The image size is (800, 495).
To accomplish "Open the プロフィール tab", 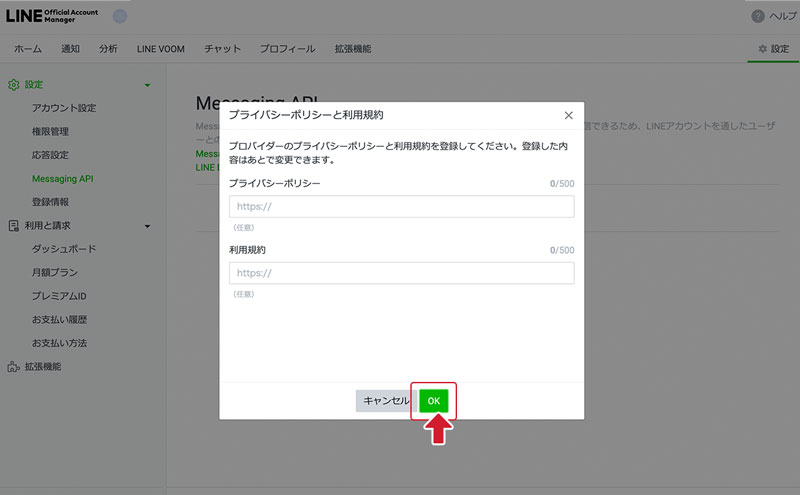I will 288,49.
